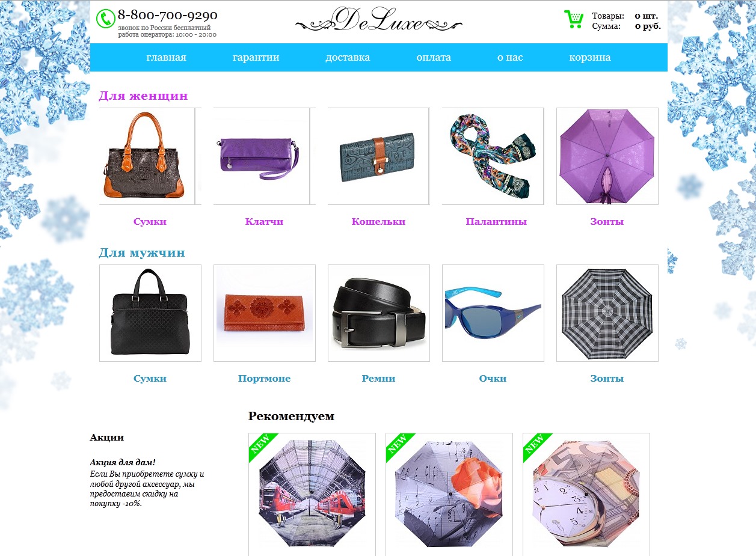Click NEW badge on rose umbrella
Screen dimensions: 756x556
click(x=400, y=447)
